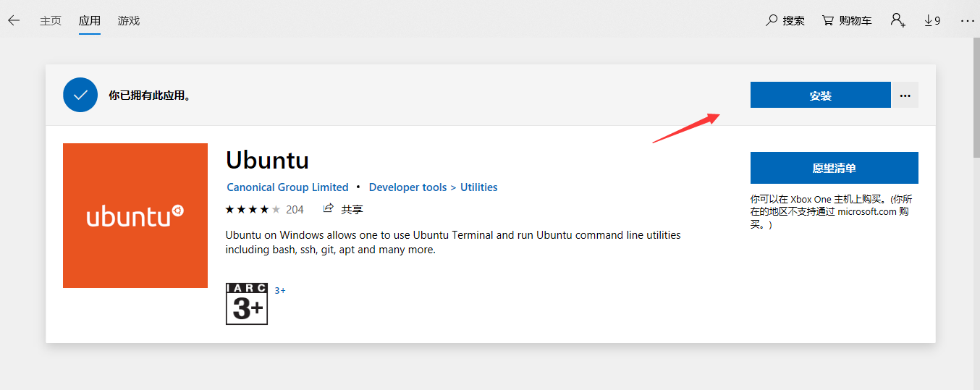Open the Utilities category link
Viewport: 980px width, 390px height.
[478, 187]
